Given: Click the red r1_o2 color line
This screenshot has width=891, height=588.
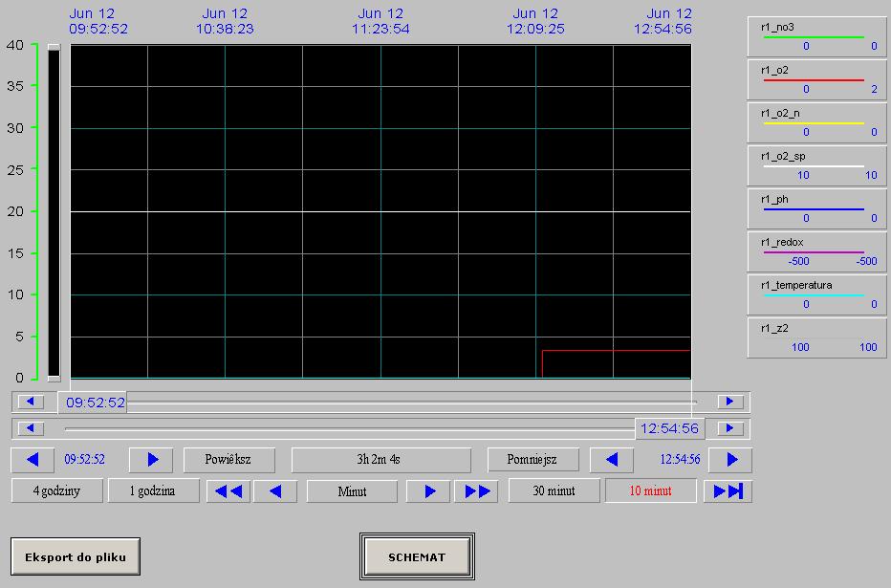Looking at the screenshot, I should click(814, 80).
